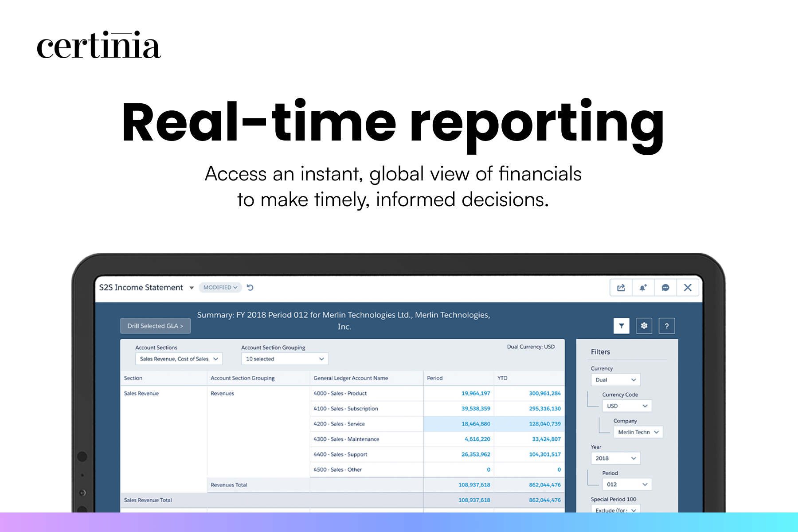Open Company Merlin Techn dropdown
The image size is (798, 532).
pyautogui.click(x=638, y=432)
